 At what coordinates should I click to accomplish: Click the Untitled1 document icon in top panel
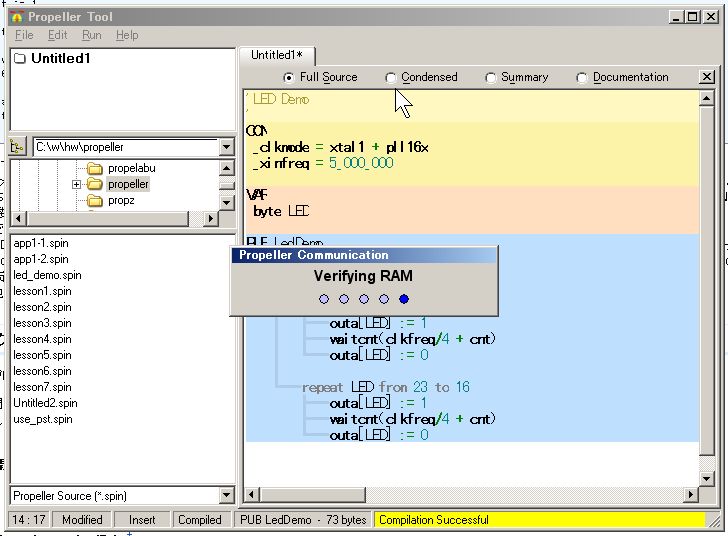(19, 59)
